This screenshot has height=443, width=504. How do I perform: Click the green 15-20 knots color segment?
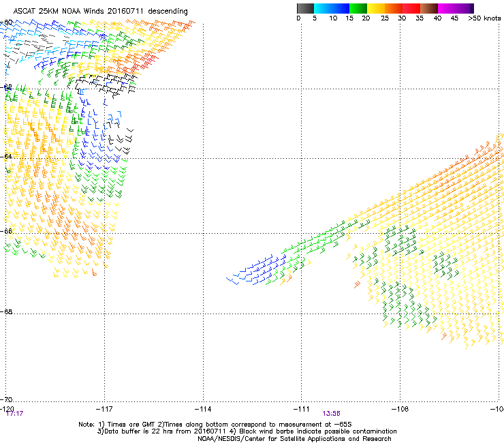[358, 8]
